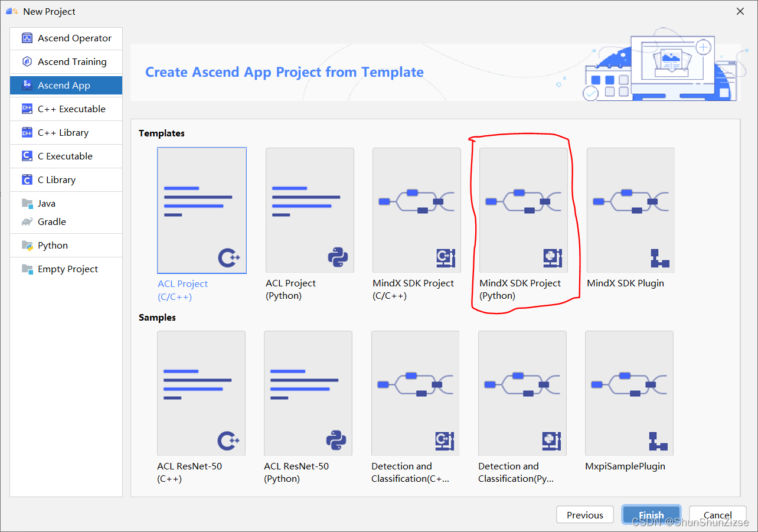The image size is (758, 532).
Task: Click the Java folder icon
Action: tap(27, 204)
